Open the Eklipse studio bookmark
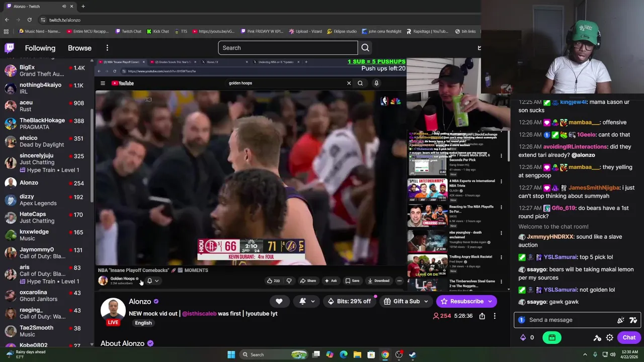Viewport: 644px width, 362px height. tap(342, 31)
